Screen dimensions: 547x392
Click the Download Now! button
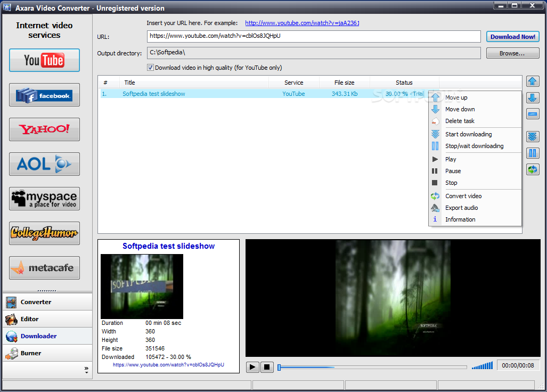pos(512,37)
